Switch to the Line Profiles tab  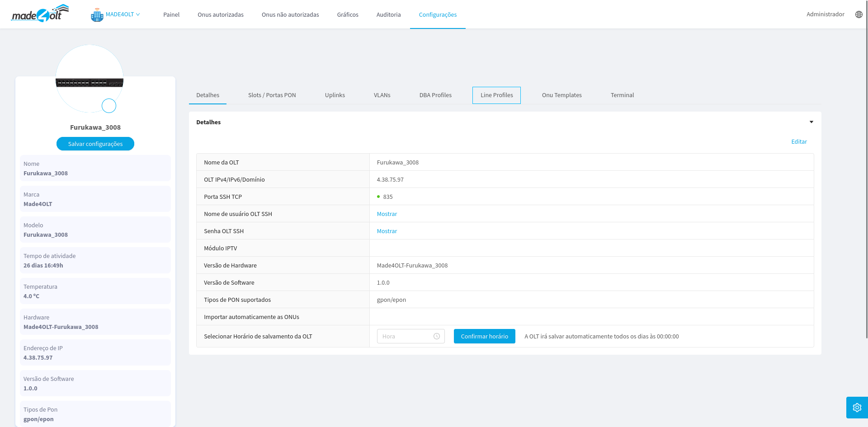tap(496, 95)
